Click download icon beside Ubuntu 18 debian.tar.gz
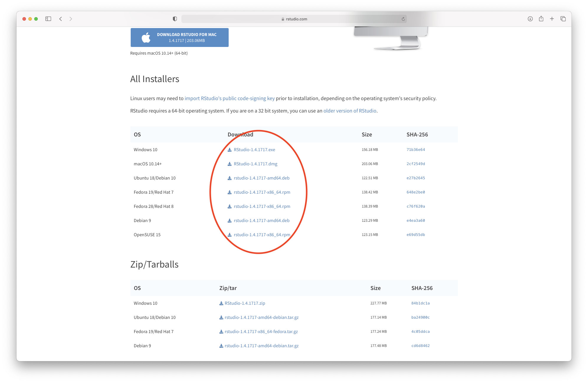Image resolution: width=588 pixels, height=383 pixels. 221,317
